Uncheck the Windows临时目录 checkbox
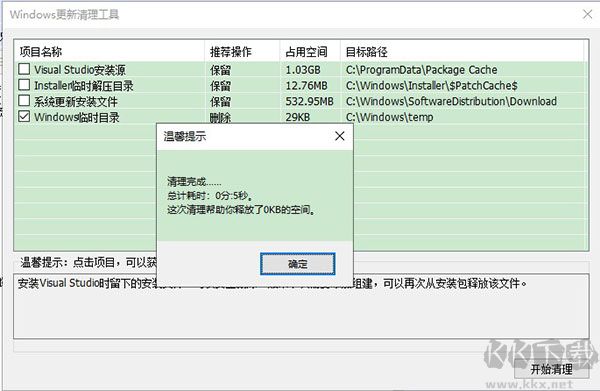600x391 pixels. tap(24, 116)
